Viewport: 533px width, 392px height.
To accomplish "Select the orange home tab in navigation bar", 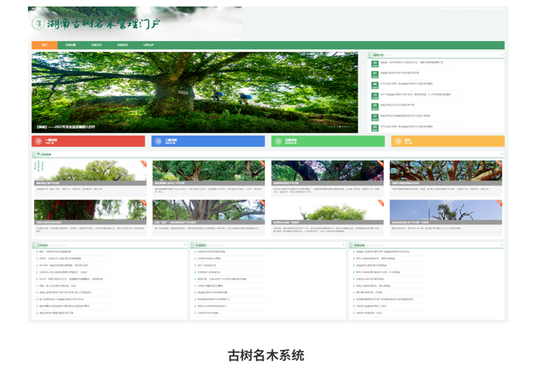I will (44, 45).
